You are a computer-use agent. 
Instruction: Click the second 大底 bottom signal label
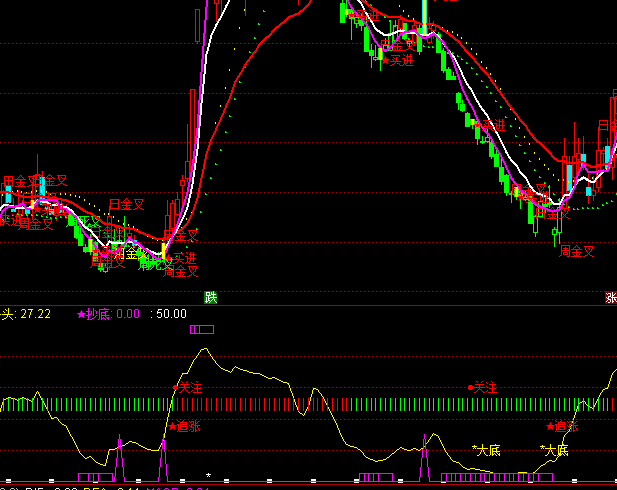[x=554, y=451]
